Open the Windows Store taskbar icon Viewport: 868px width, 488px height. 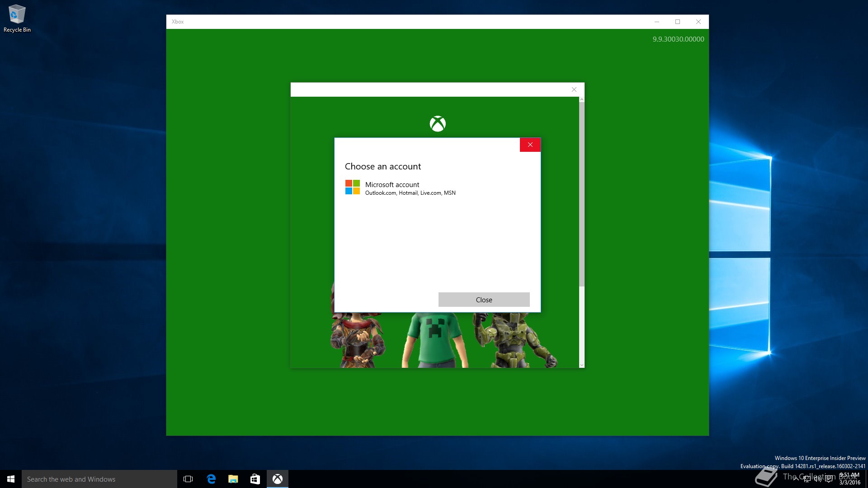tap(255, 479)
